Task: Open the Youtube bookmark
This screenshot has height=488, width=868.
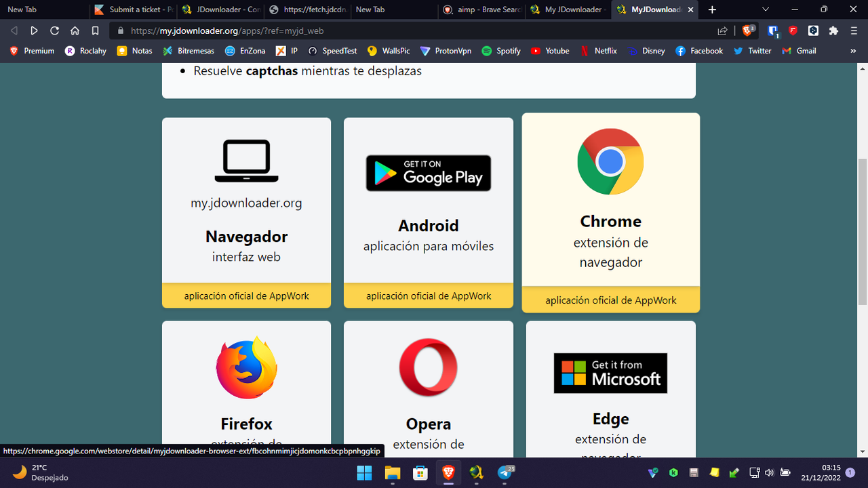Action: [550, 51]
